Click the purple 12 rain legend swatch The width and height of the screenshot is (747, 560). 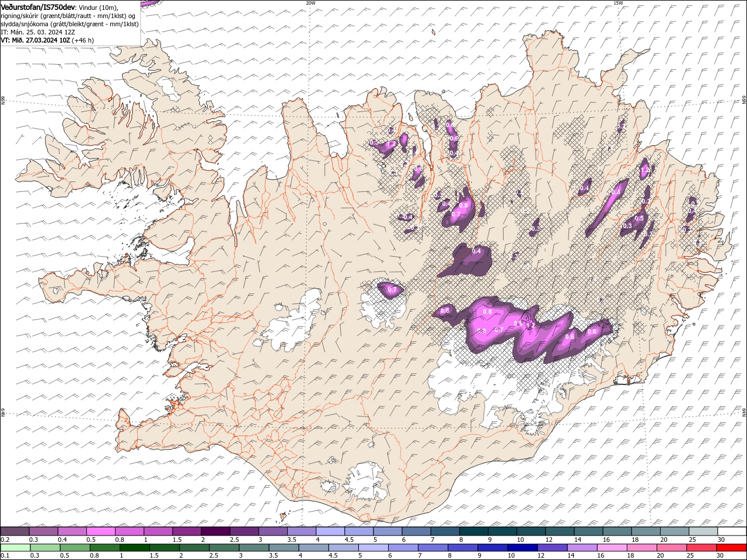pyautogui.click(x=552, y=548)
